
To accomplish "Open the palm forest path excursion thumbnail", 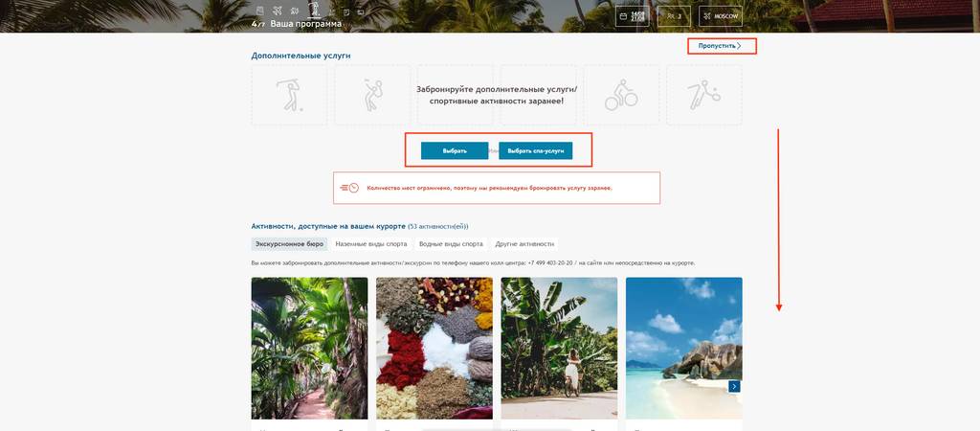I will 309,349.
